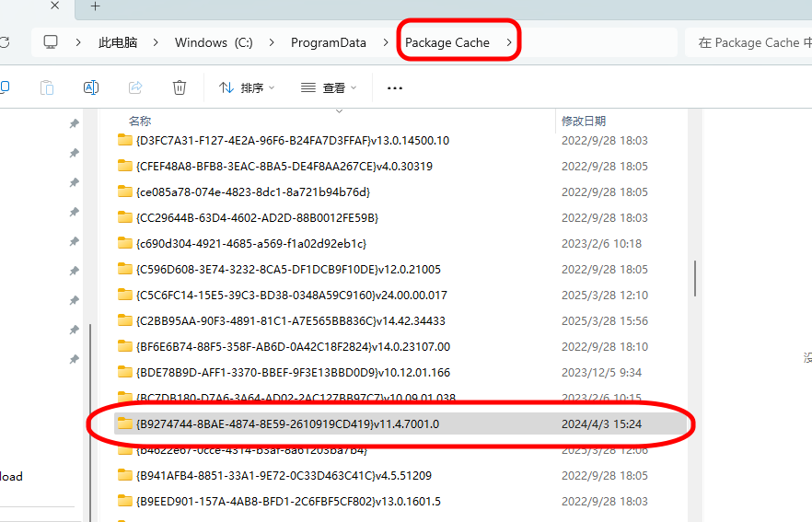The height and width of the screenshot is (522, 812).
Task: Open a new tab with plus button
Action: pyautogui.click(x=96, y=6)
